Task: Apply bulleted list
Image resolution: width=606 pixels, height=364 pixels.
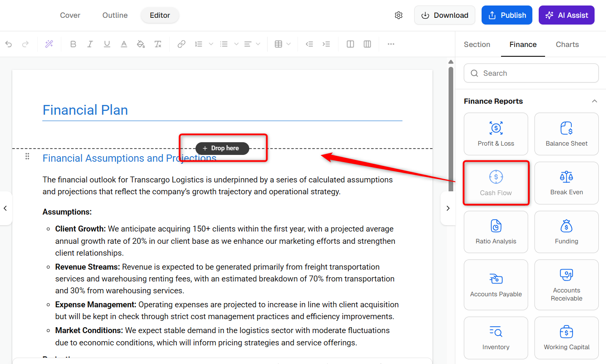Action: (x=224, y=44)
